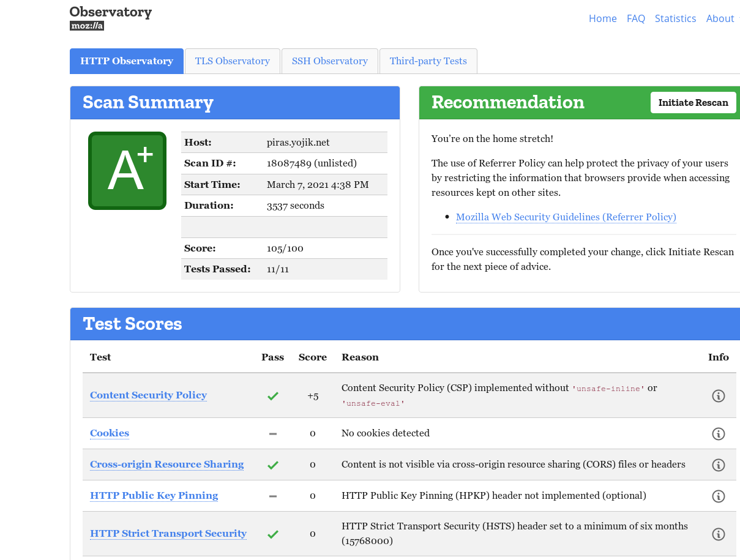Switch to the TLS Observatory tab

coord(232,61)
